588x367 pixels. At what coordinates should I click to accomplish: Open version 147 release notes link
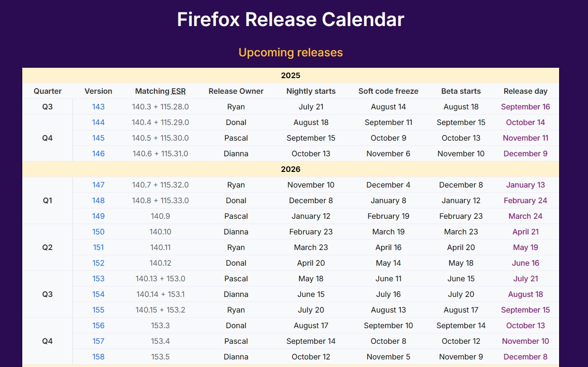tap(98, 185)
